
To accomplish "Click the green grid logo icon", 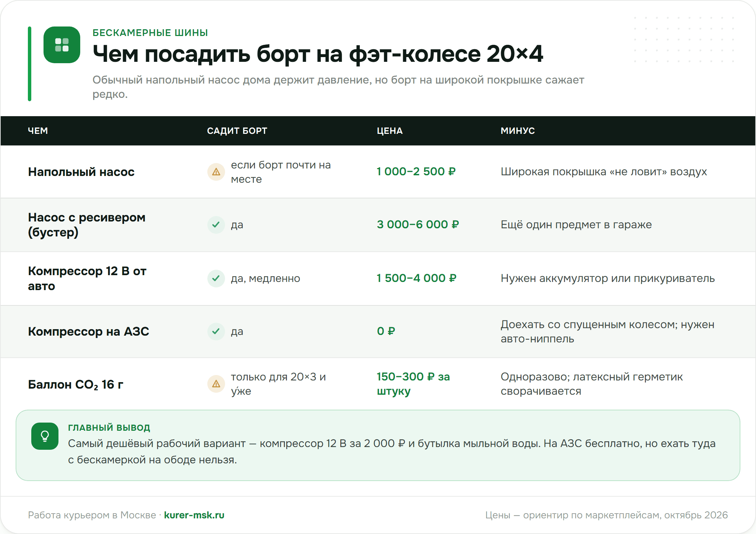I will (62, 45).
